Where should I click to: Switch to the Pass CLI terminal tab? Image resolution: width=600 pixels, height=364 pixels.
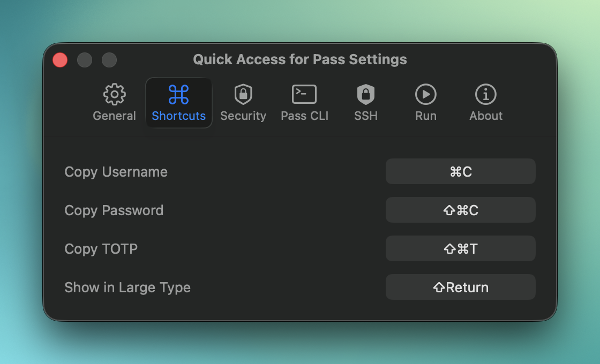[305, 102]
